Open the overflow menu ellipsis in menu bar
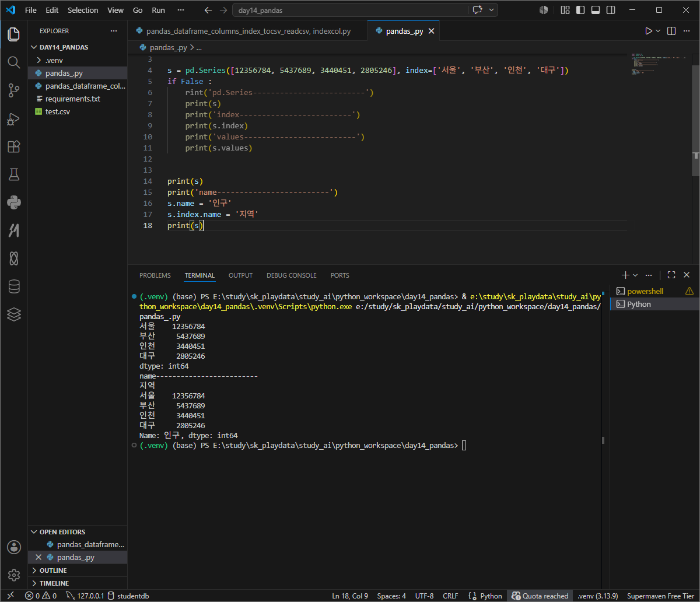The width and height of the screenshot is (700, 602). (x=181, y=10)
